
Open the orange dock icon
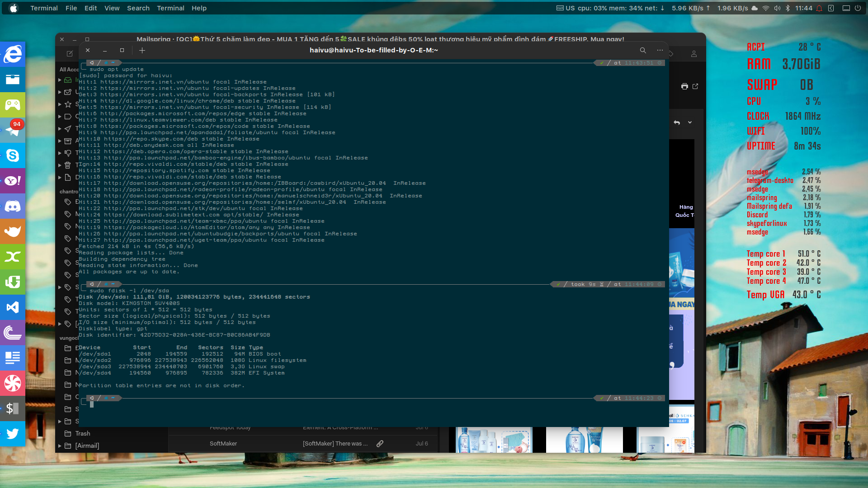coord(13,231)
